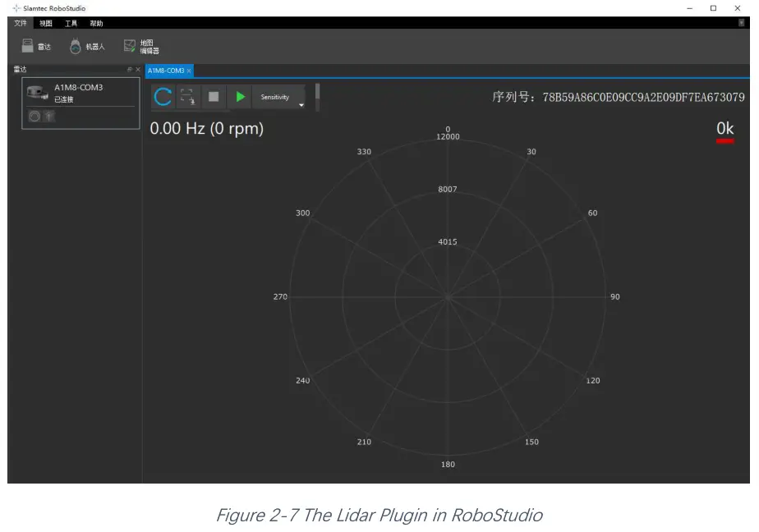Click the 0k sample counter

click(x=725, y=129)
